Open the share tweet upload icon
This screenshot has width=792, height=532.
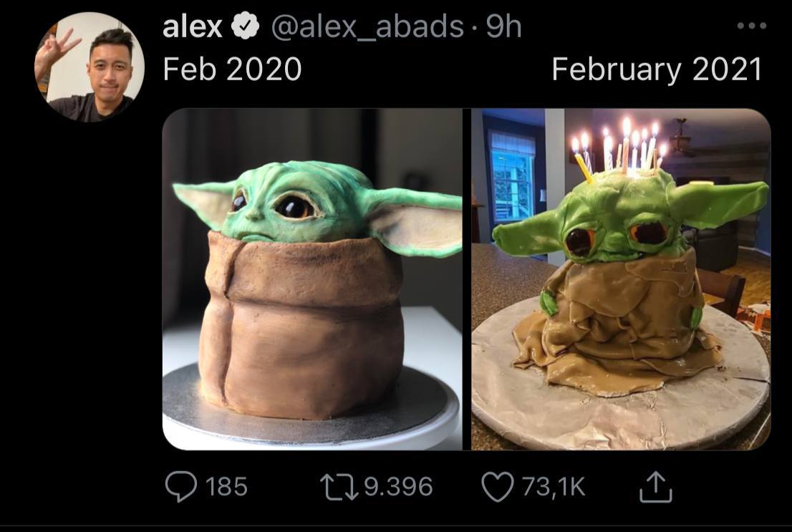pyautogui.click(x=656, y=487)
